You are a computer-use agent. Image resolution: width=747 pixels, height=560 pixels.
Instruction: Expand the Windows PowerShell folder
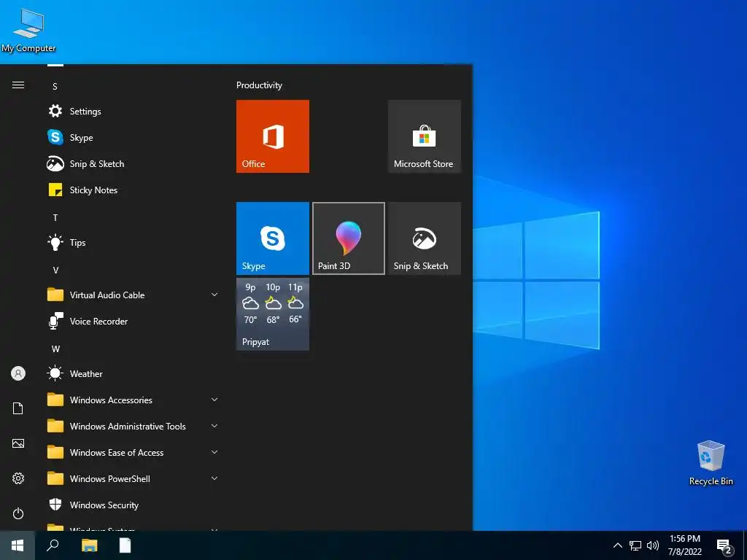pos(133,479)
